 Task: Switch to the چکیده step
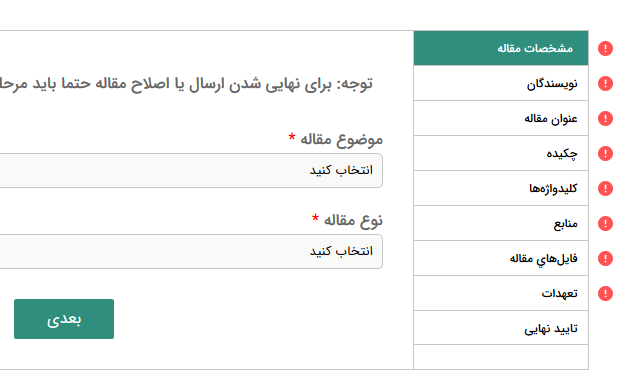click(501, 153)
